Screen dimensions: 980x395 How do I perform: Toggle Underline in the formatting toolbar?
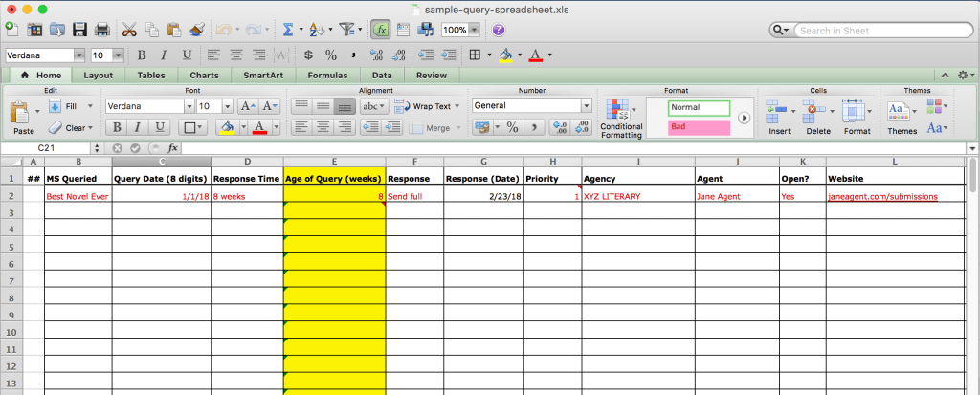(187, 55)
